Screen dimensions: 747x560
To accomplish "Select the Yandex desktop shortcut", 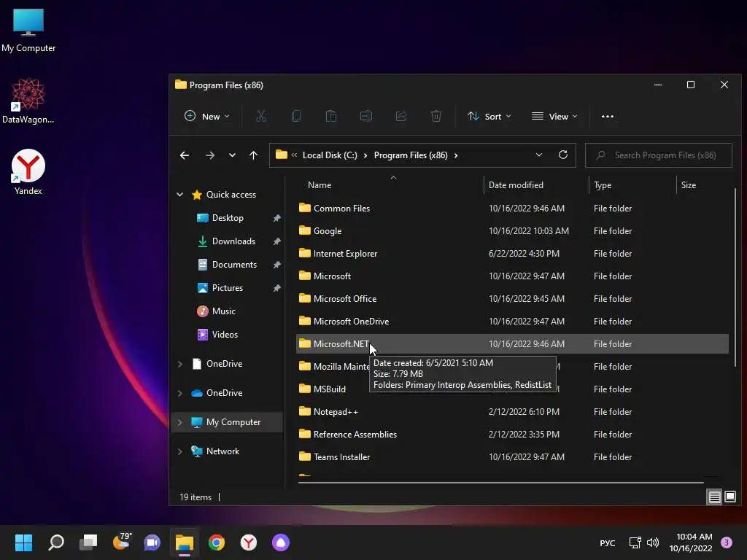I will [x=28, y=172].
